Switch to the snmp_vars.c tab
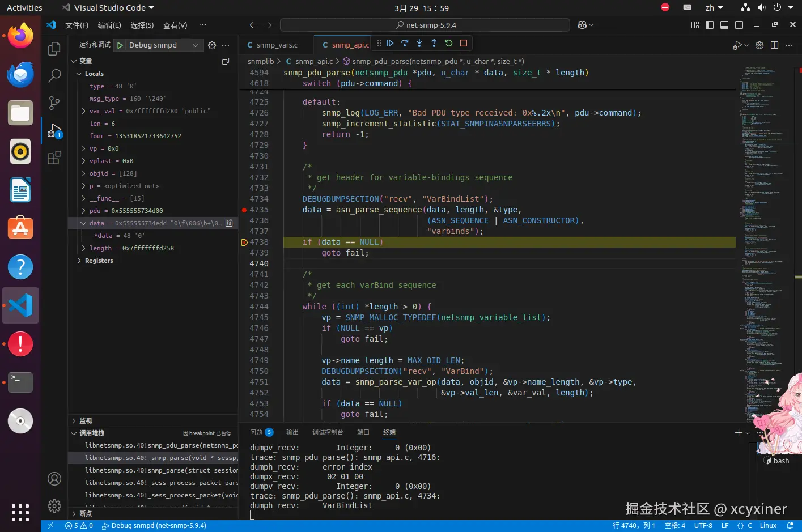This screenshot has width=802, height=532. pyautogui.click(x=276, y=45)
